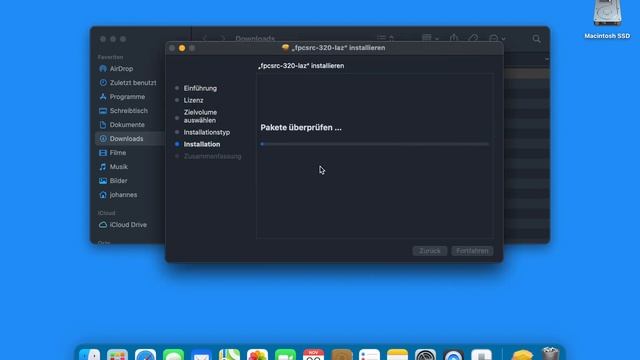Select Zusammenfassung installer step

pos(212,156)
